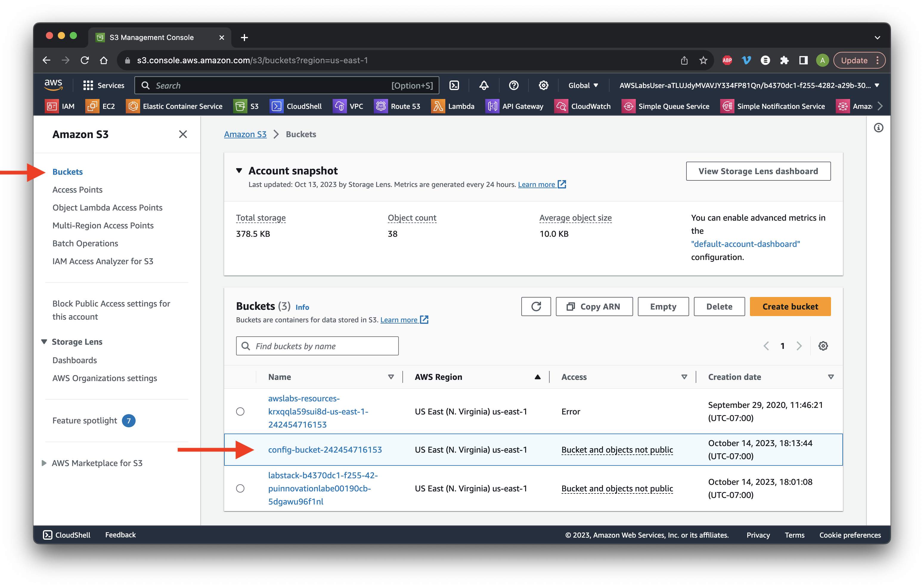Open the Services grid menu
Viewport: 924px width, 588px height.
pos(104,85)
